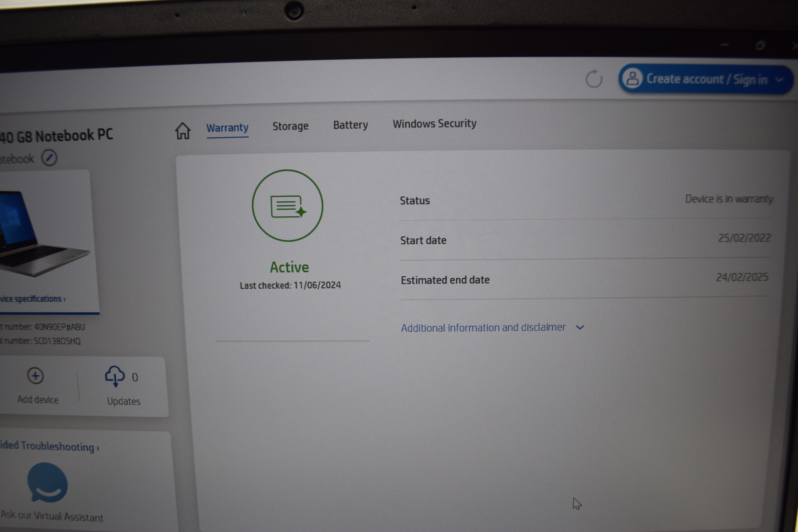
Task: Maximize the window
Action: pos(760,46)
